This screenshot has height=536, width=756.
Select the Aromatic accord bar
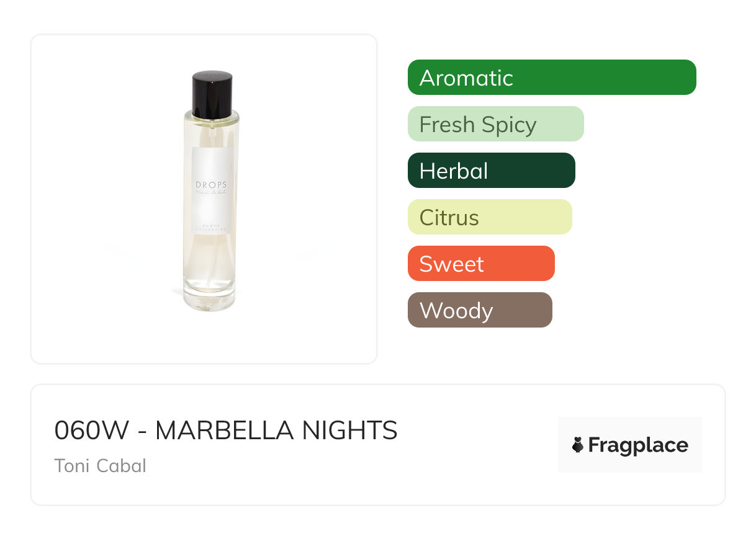pyautogui.click(x=551, y=78)
